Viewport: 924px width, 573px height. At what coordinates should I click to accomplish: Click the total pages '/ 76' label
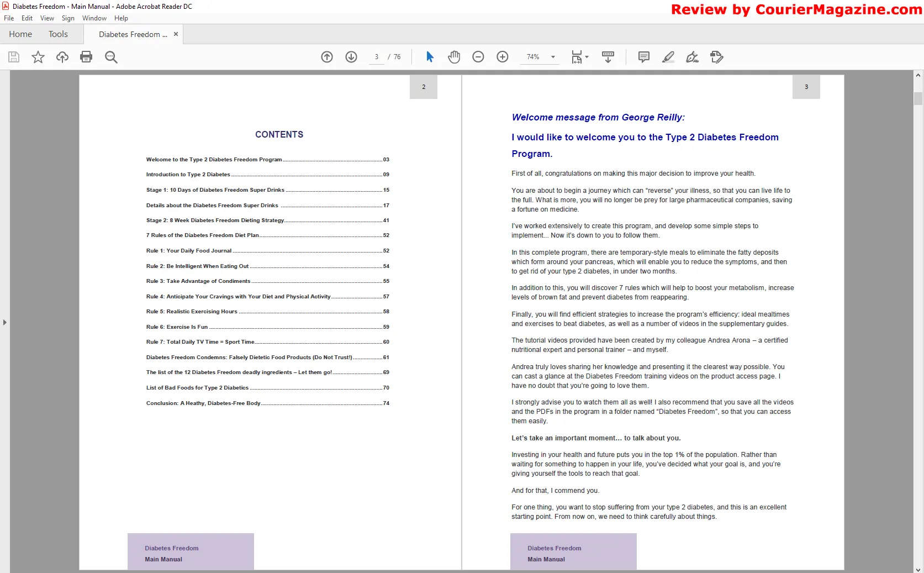(394, 57)
